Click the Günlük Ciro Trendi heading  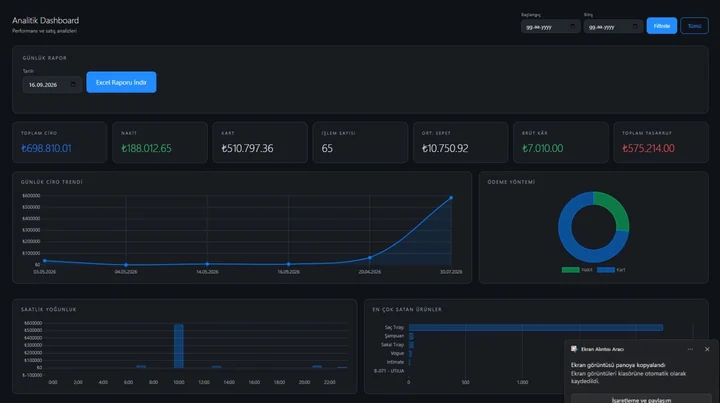point(51,182)
